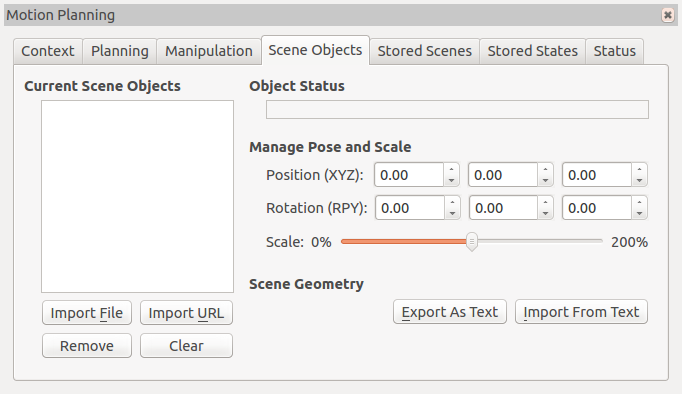682x394 pixels.
Task: Close the Motion Planning panel
Action: coord(668,15)
